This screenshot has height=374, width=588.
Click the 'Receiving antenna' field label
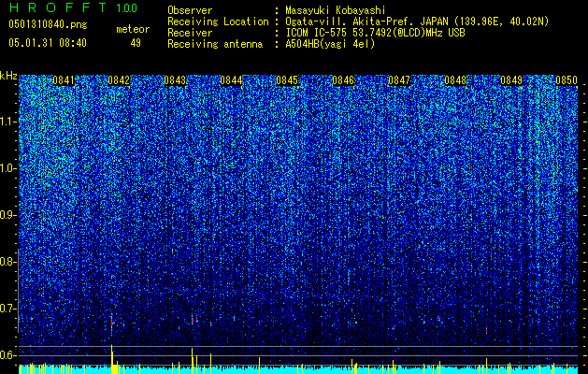(215, 44)
